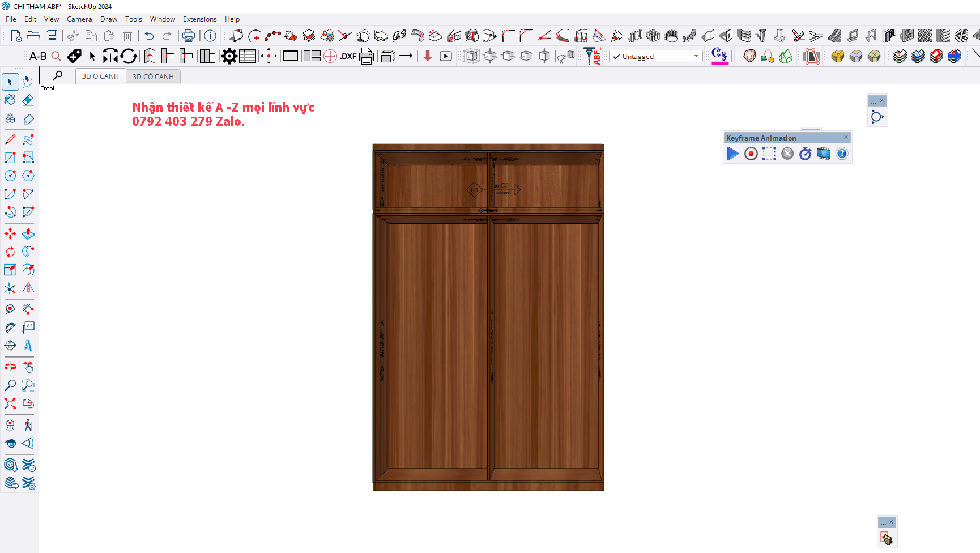Screen dimensions: 980x553
Task: Select the 3D O CANH scene tab
Action: (x=100, y=76)
